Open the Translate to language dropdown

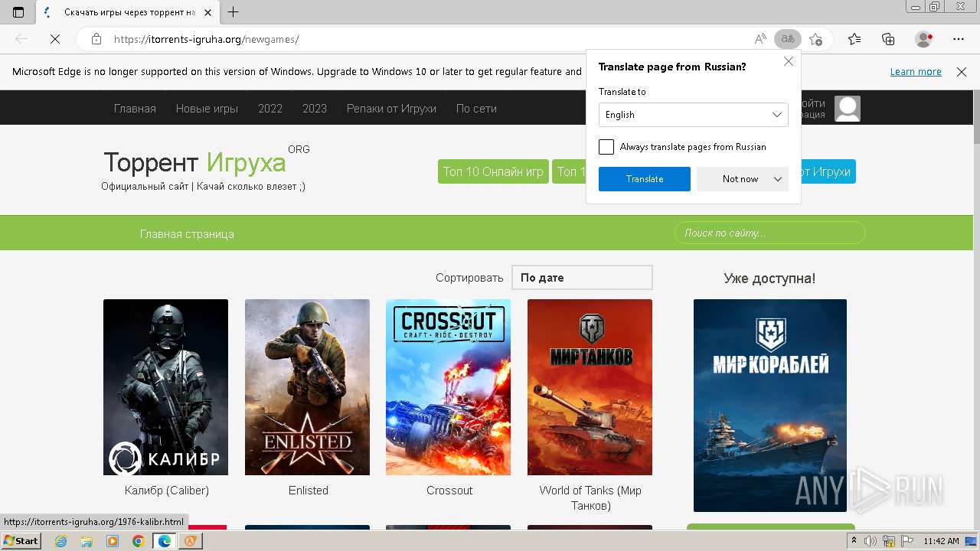click(694, 115)
